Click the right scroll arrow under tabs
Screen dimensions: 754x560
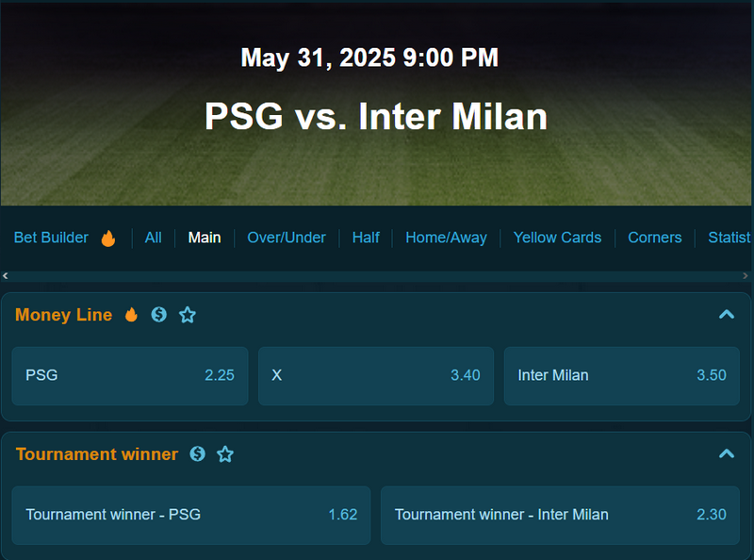[x=746, y=275]
